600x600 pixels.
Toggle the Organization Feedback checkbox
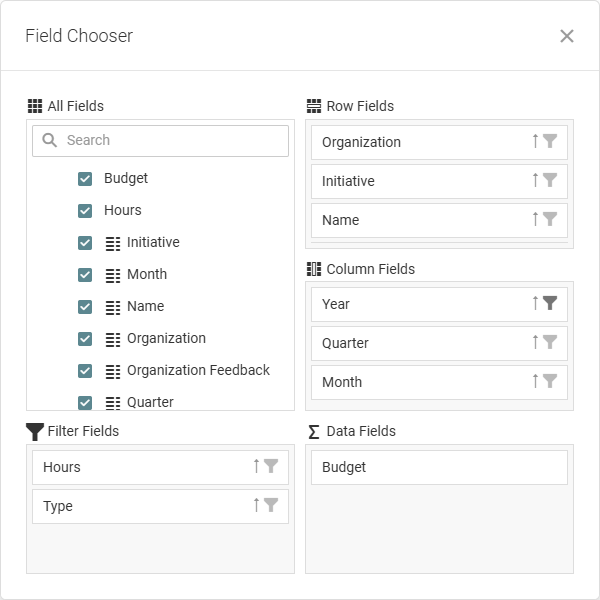(85, 371)
